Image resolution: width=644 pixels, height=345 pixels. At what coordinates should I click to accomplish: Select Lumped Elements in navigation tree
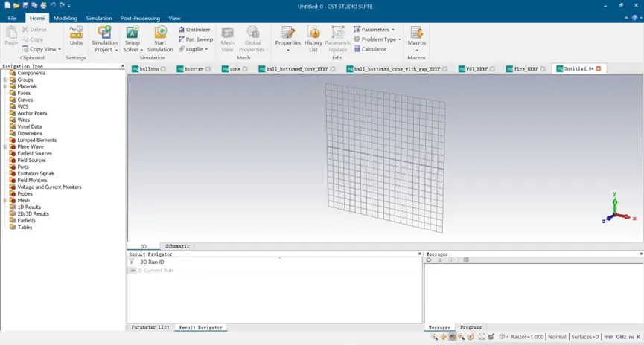coord(36,140)
